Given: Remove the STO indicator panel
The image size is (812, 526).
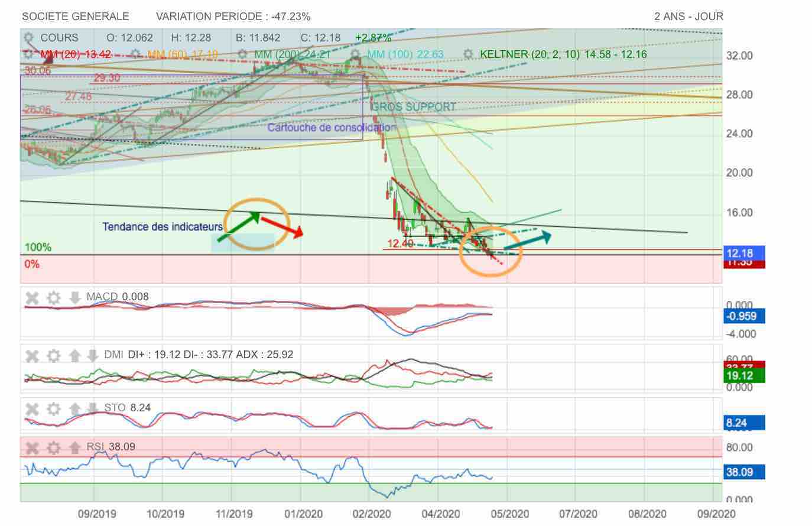Looking at the screenshot, I should (32, 408).
